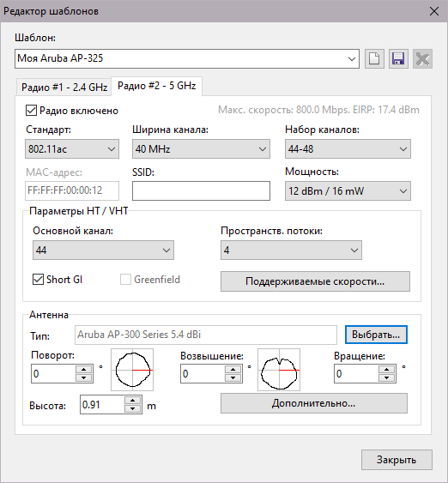The height and width of the screenshot is (483, 448).
Task: Click the MAC-адрес field
Action: pyautogui.click(x=72, y=190)
